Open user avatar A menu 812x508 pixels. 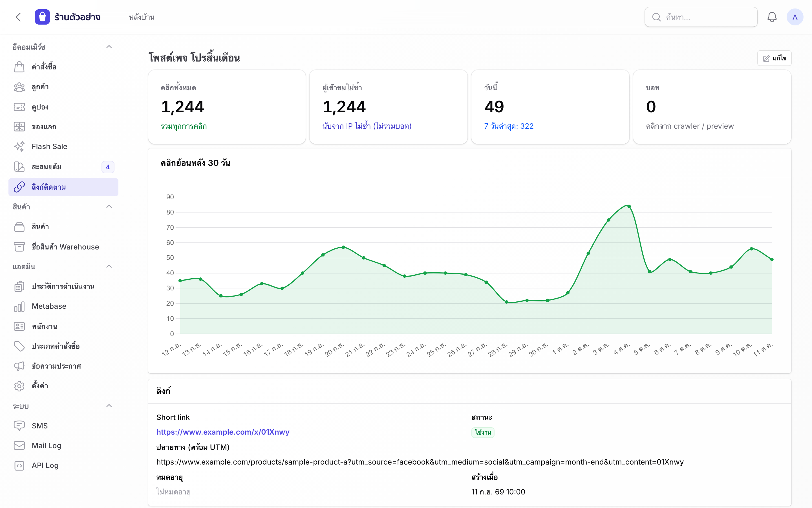click(x=795, y=17)
